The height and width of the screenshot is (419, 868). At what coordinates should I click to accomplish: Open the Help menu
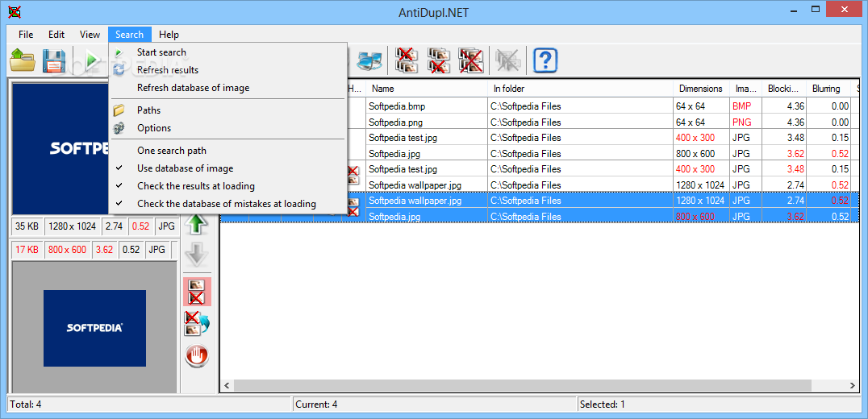[x=169, y=35]
